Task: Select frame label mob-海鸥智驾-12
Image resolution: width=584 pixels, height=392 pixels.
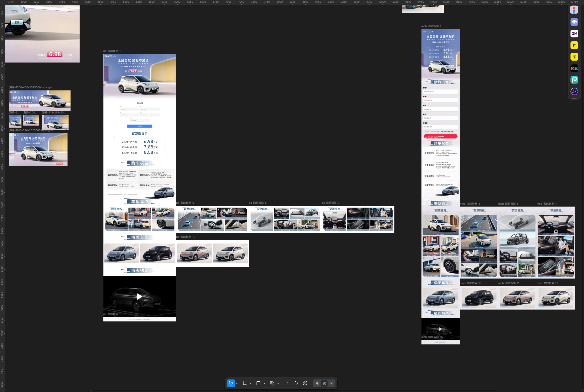Action: tap(547, 283)
